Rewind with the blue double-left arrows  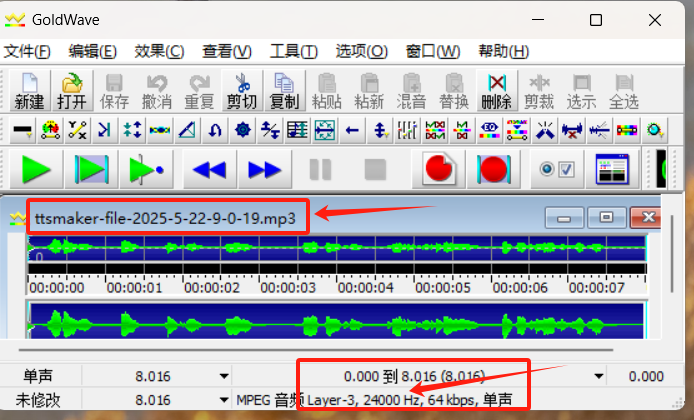[210, 170]
